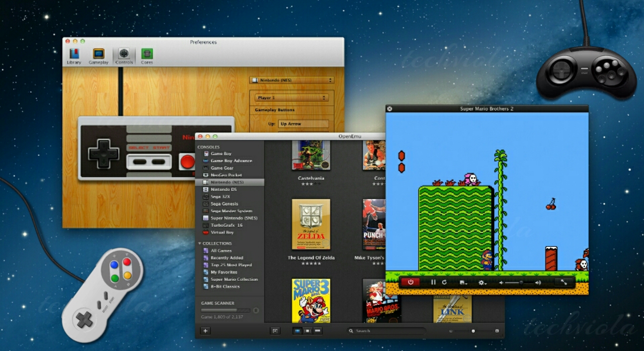Close the Super Mario Brothers 2 window
The width and height of the screenshot is (644, 351).
pyautogui.click(x=389, y=109)
